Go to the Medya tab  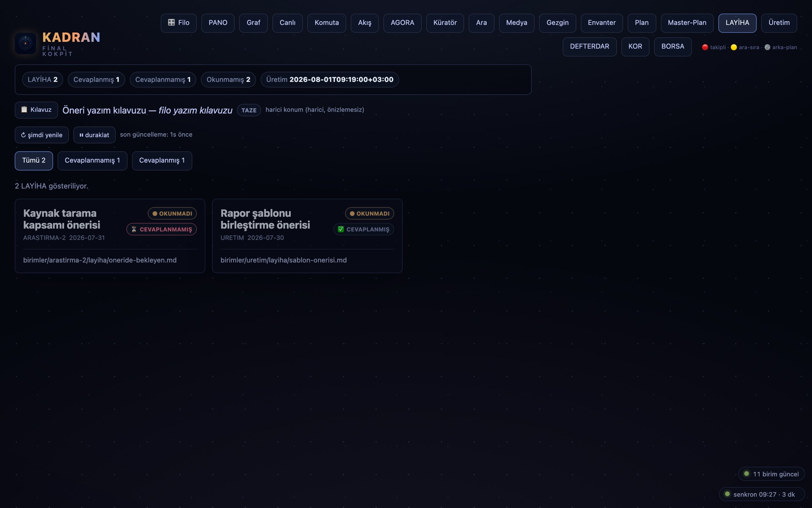click(516, 23)
